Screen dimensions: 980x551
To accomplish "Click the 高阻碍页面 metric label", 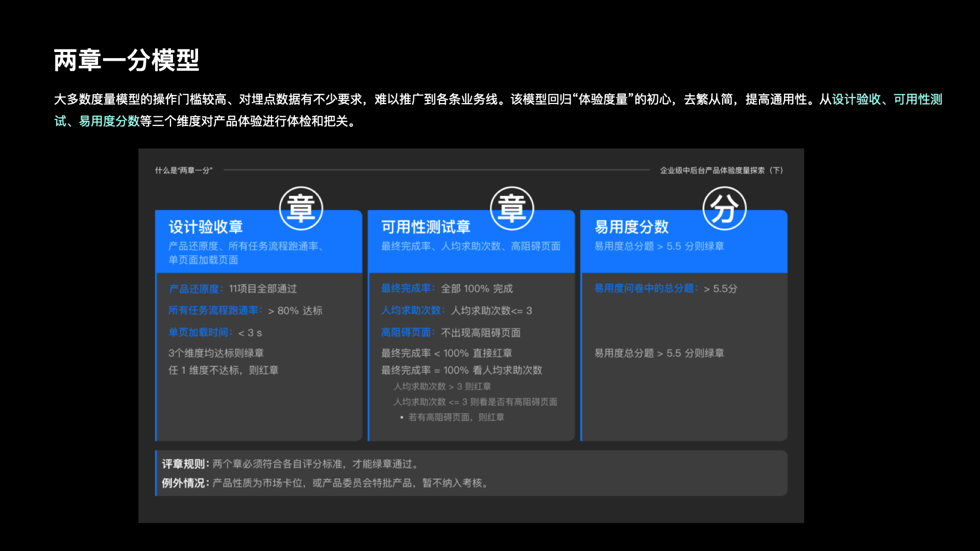I will tap(406, 332).
